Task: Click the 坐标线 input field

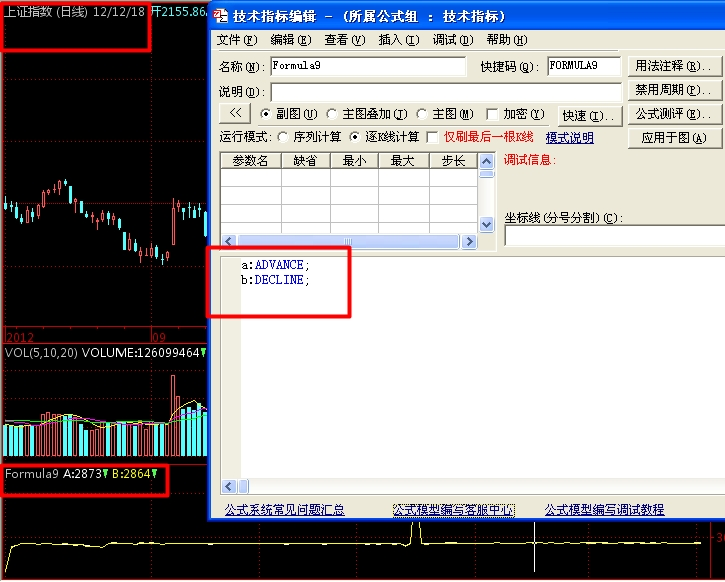Action: [x=615, y=236]
